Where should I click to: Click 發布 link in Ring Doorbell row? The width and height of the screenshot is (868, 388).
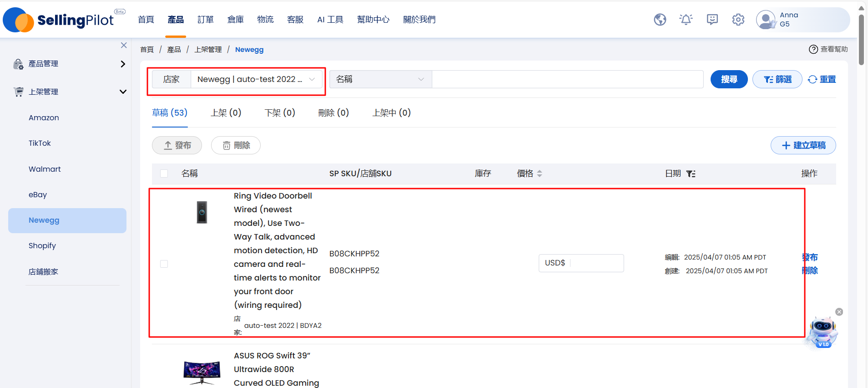pyautogui.click(x=810, y=257)
